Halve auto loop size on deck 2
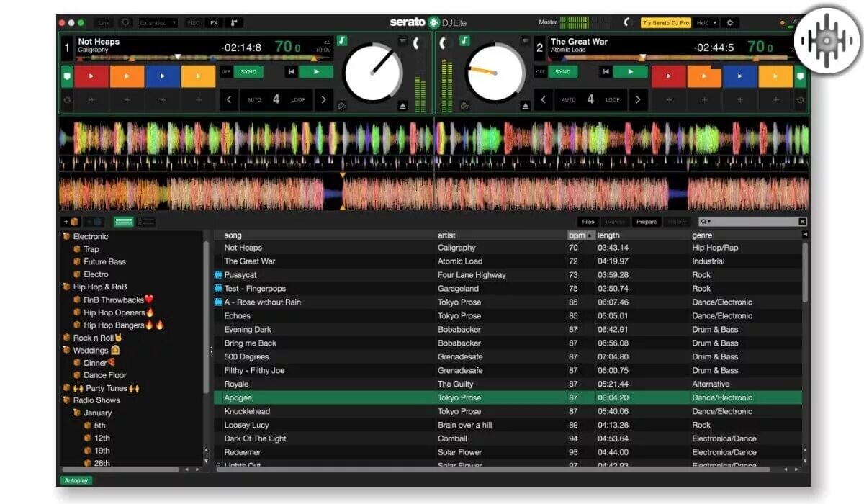This screenshot has height=504, width=864. [544, 100]
